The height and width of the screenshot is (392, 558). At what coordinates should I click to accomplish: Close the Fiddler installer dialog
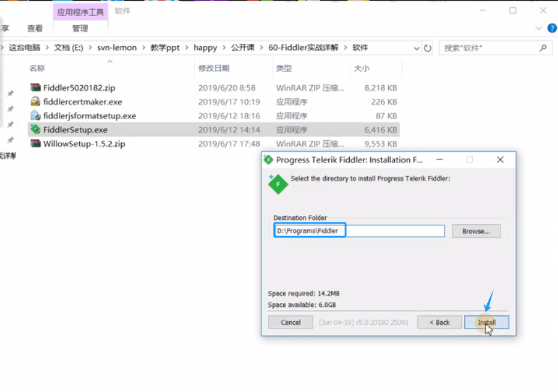point(500,159)
